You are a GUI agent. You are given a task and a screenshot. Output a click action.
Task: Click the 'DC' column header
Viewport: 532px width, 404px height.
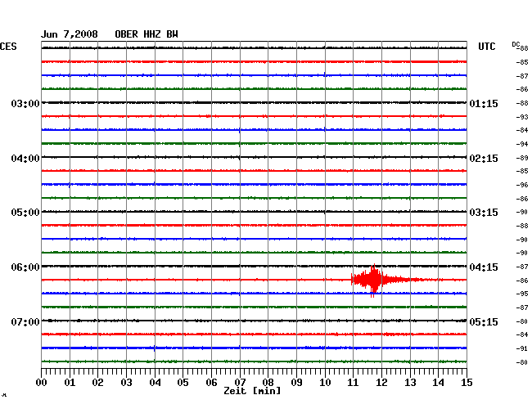point(516,45)
